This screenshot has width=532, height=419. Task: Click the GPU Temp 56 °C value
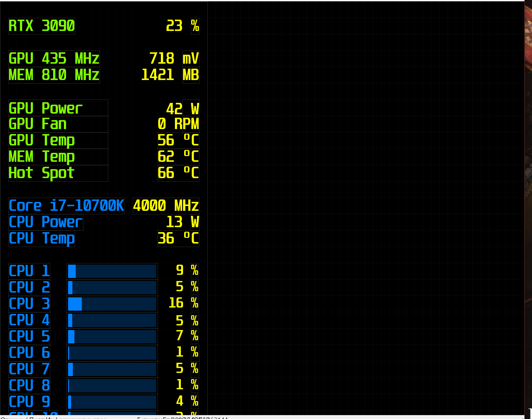coord(178,141)
